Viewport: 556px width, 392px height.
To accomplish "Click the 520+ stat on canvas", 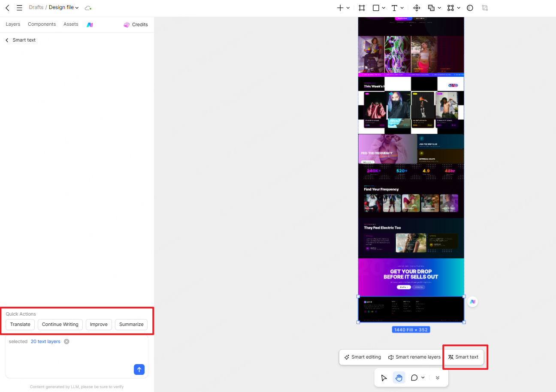I will click(402, 171).
